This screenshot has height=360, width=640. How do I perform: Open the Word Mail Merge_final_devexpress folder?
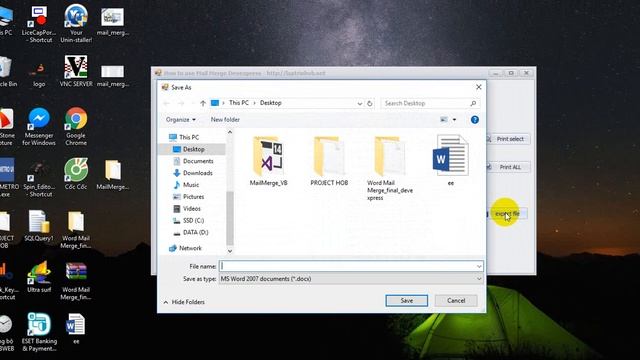[x=390, y=168]
